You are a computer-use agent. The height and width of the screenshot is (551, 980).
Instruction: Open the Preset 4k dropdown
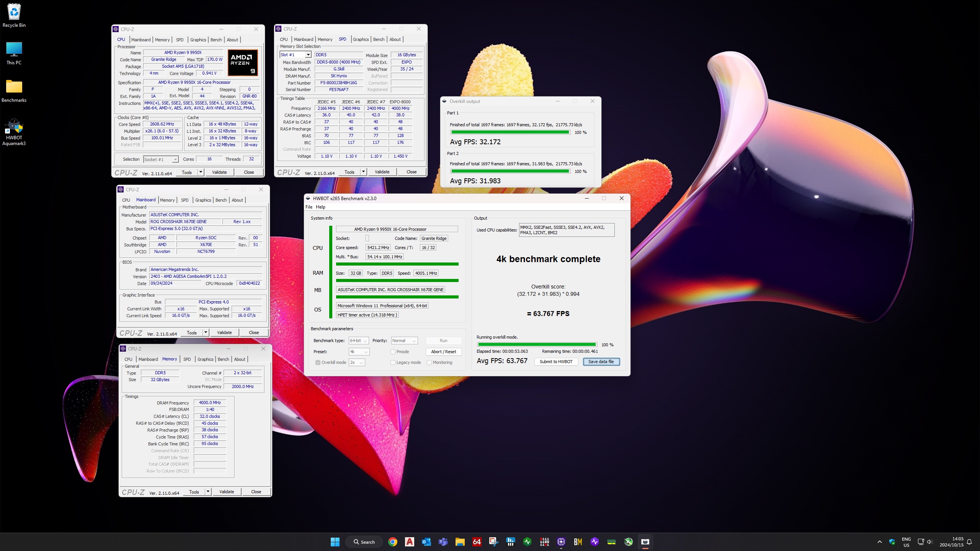pyautogui.click(x=359, y=352)
